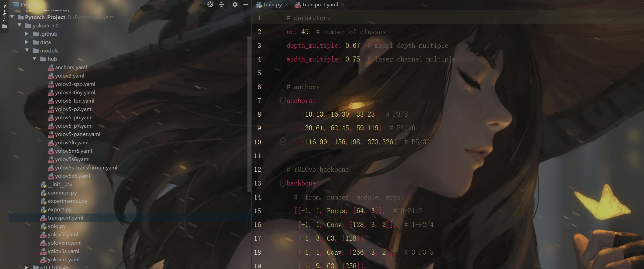Select the yolov3-spp.yaml file icon
This screenshot has height=269, width=644.
pyautogui.click(x=51, y=85)
